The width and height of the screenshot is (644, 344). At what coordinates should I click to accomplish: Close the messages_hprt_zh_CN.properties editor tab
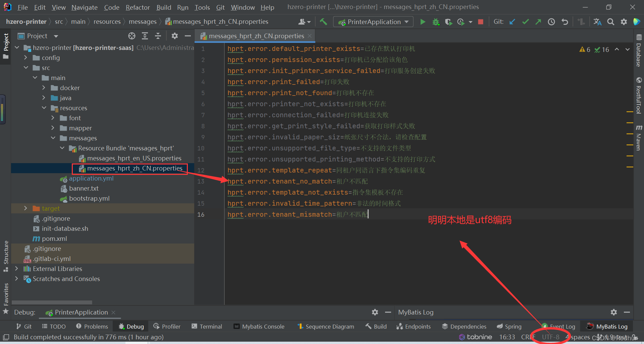click(x=310, y=36)
